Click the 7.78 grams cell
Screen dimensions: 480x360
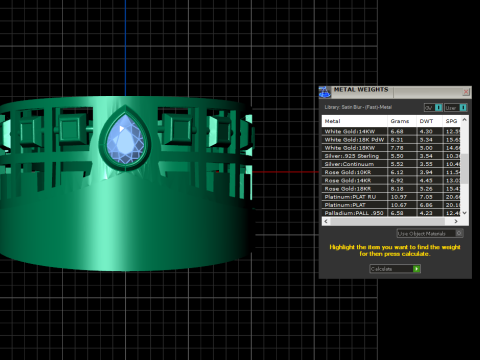coord(402,148)
